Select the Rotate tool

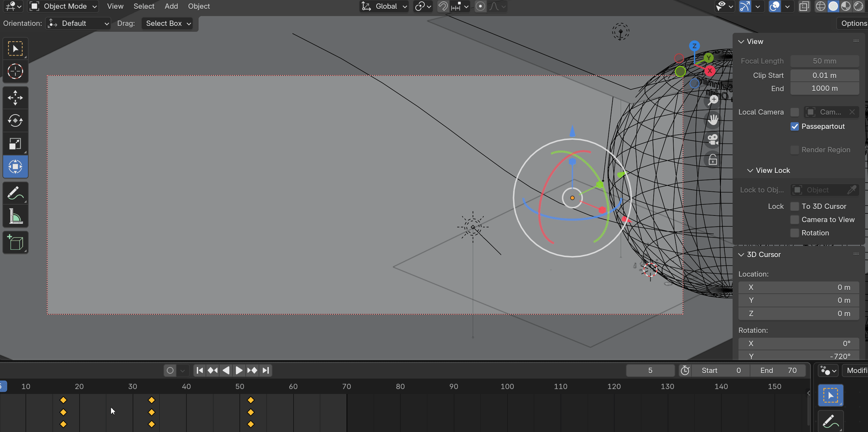tap(15, 121)
